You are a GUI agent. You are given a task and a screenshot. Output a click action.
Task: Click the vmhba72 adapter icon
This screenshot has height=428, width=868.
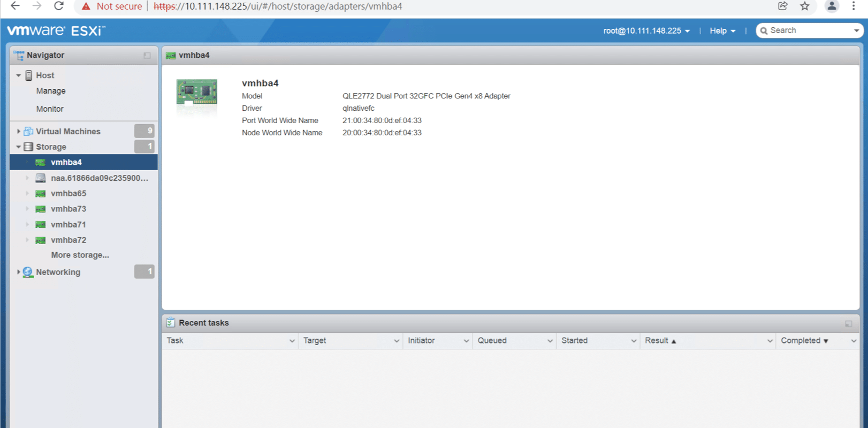pos(40,240)
